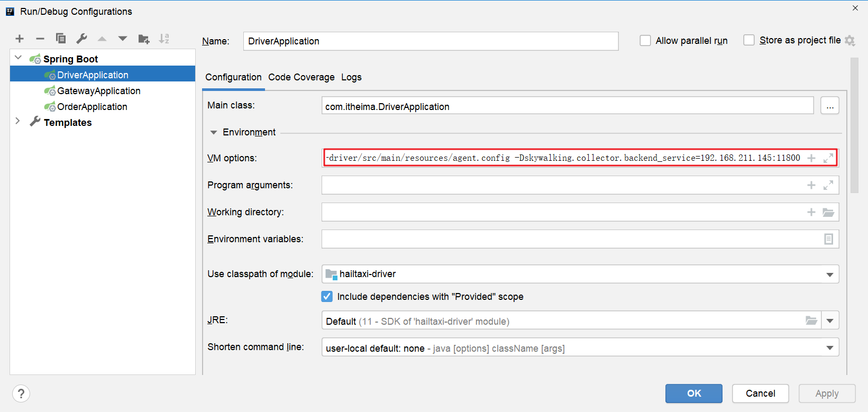Open Store as project file gear settings
Viewport: 868px width, 412px height.
pos(850,40)
